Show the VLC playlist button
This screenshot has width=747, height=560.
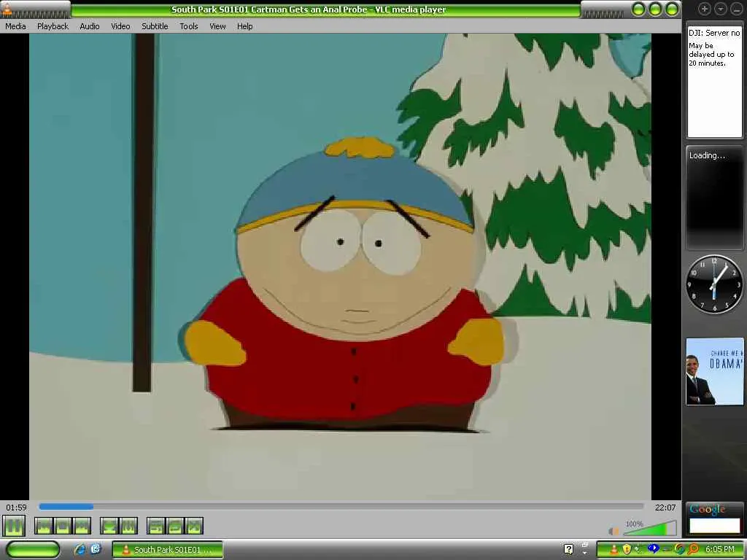coord(156,526)
